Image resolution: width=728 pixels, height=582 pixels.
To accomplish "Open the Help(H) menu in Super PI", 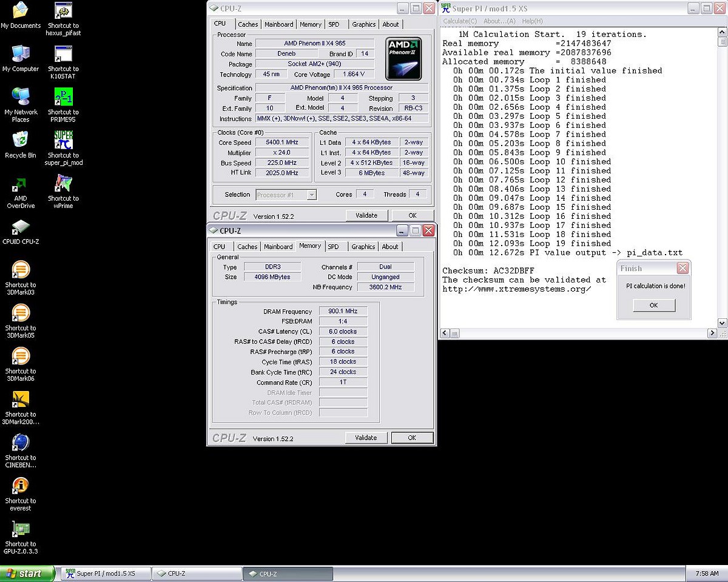I will [x=533, y=21].
